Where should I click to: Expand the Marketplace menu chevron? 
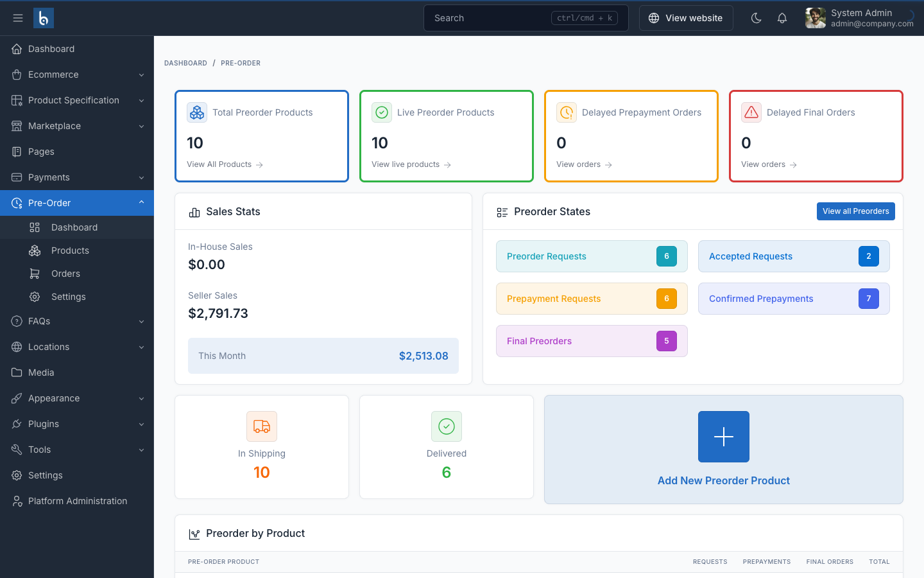click(x=141, y=126)
